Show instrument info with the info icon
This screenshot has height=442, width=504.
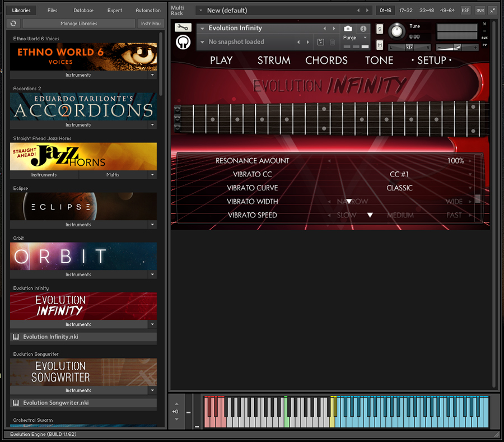pyautogui.click(x=363, y=29)
